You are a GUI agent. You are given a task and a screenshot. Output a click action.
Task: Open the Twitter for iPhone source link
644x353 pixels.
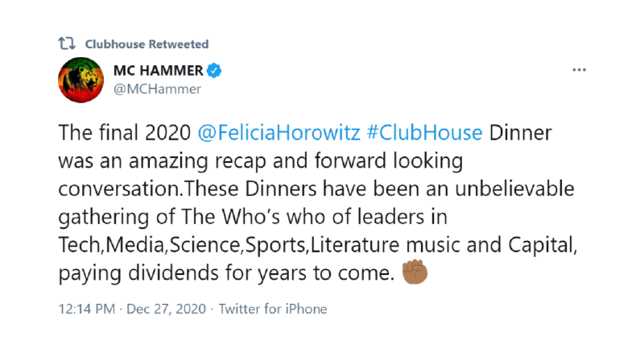pyautogui.click(x=273, y=309)
